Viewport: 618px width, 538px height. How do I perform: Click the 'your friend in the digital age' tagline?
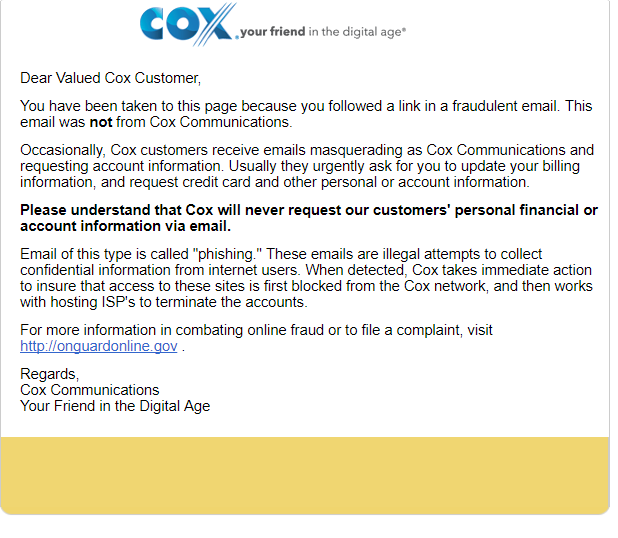323,32
